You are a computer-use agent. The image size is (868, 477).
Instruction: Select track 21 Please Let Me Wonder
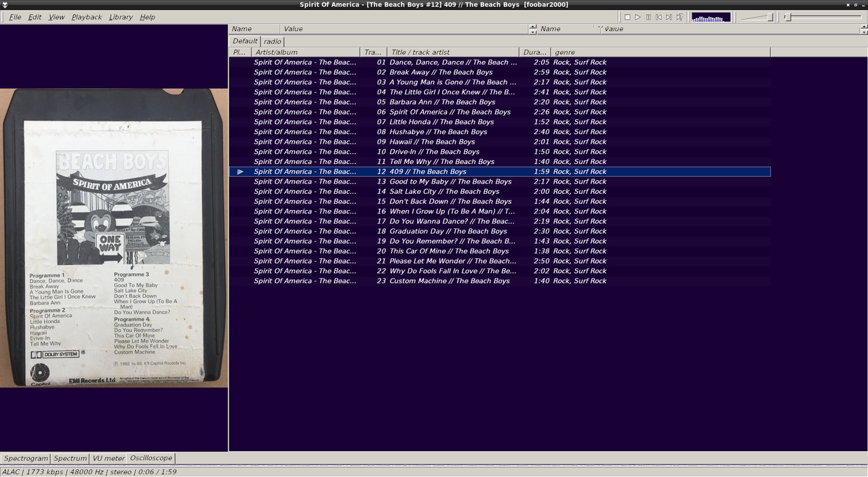tap(500, 261)
